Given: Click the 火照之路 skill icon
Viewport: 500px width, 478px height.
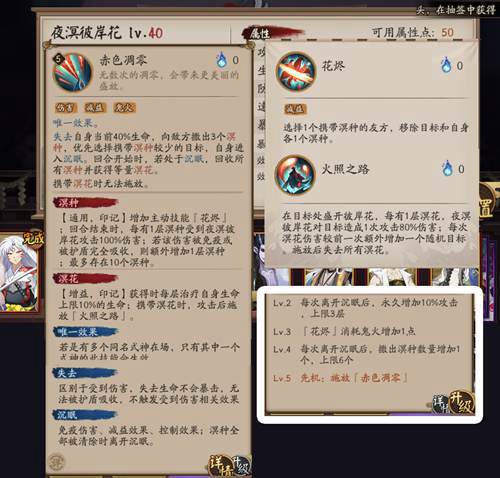Looking at the screenshot, I should 295,175.
